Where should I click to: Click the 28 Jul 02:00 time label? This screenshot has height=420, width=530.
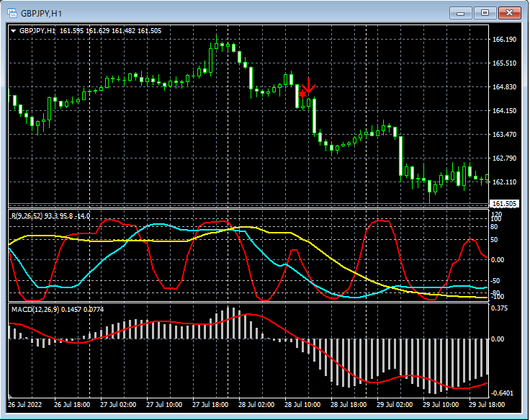click(256, 405)
